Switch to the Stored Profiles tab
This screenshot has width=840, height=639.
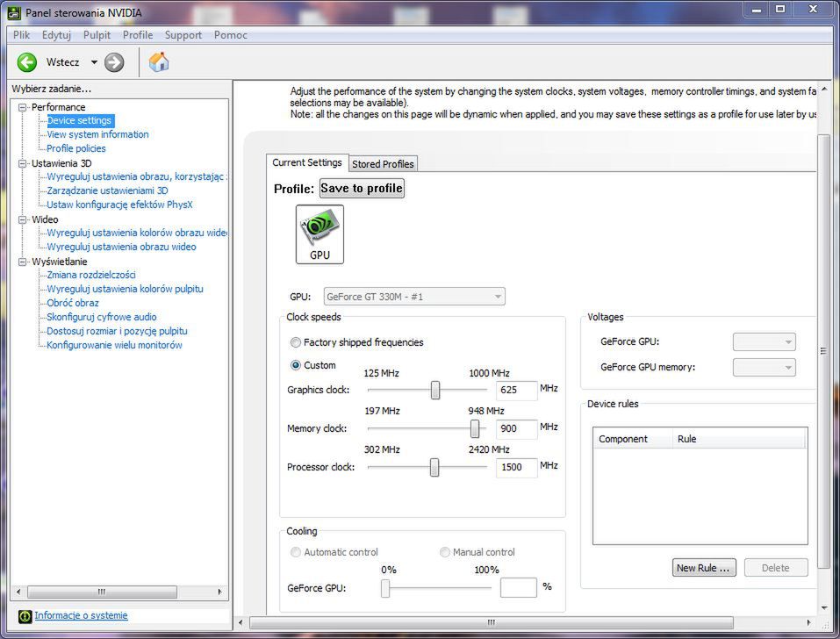pos(383,164)
